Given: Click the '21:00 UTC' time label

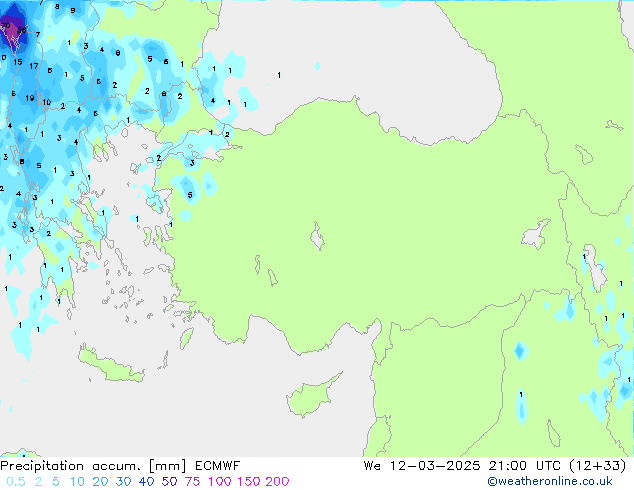Looking at the screenshot, I should (524, 466).
